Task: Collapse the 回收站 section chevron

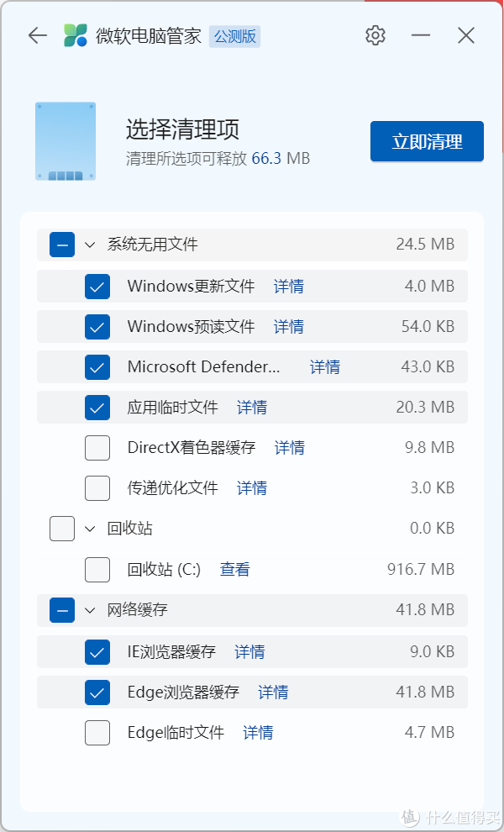Action: tap(90, 529)
